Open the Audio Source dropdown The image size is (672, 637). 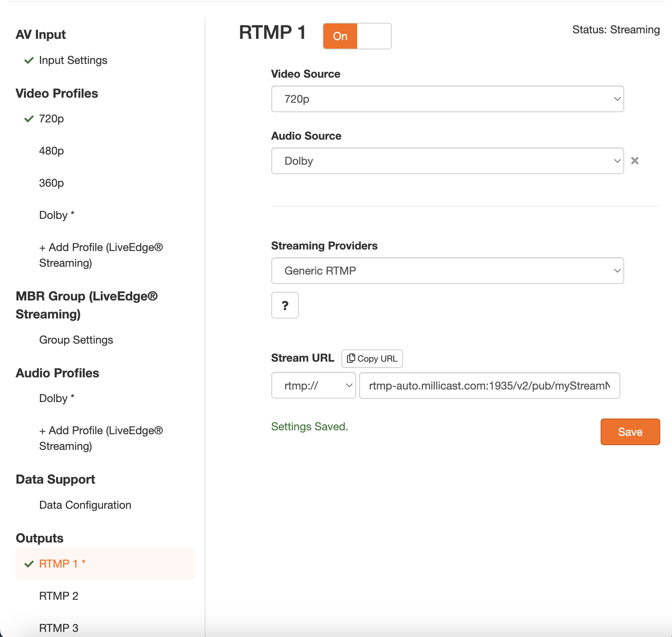(x=447, y=161)
